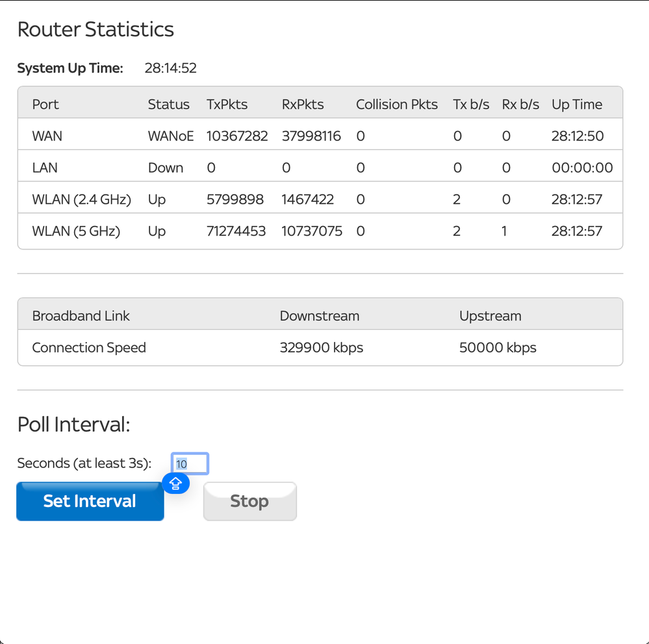Click the Status column header

tap(168, 105)
